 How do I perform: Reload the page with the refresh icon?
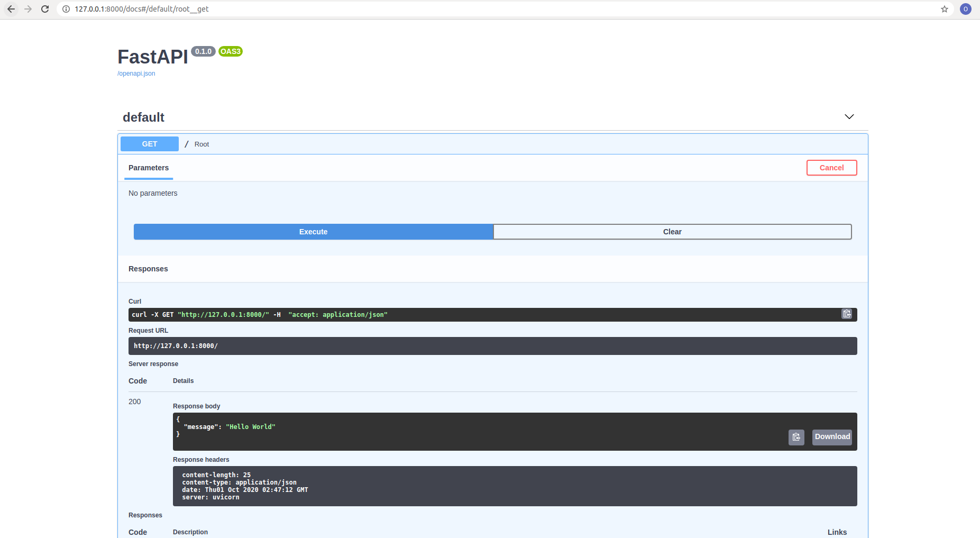tap(45, 9)
